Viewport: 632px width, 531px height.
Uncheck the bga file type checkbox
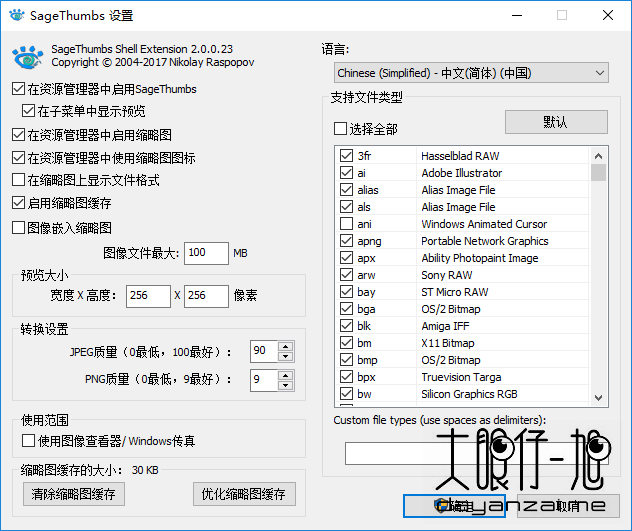pyautogui.click(x=346, y=309)
